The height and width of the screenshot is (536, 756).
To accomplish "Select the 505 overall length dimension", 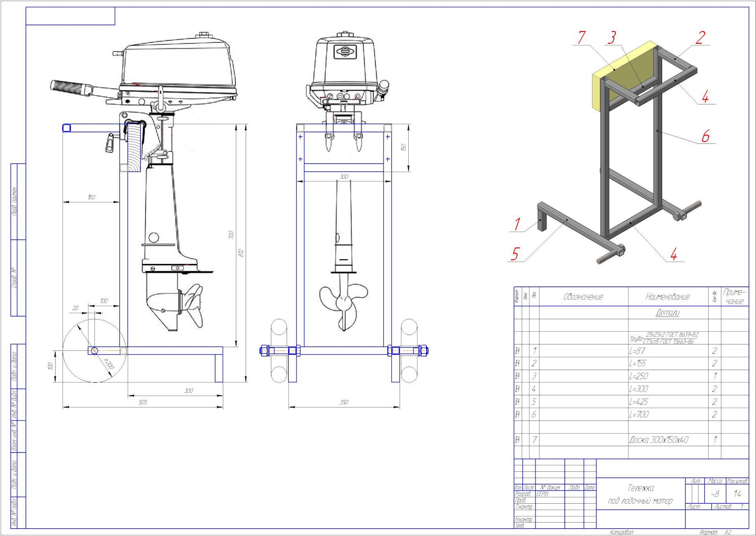I will [143, 402].
